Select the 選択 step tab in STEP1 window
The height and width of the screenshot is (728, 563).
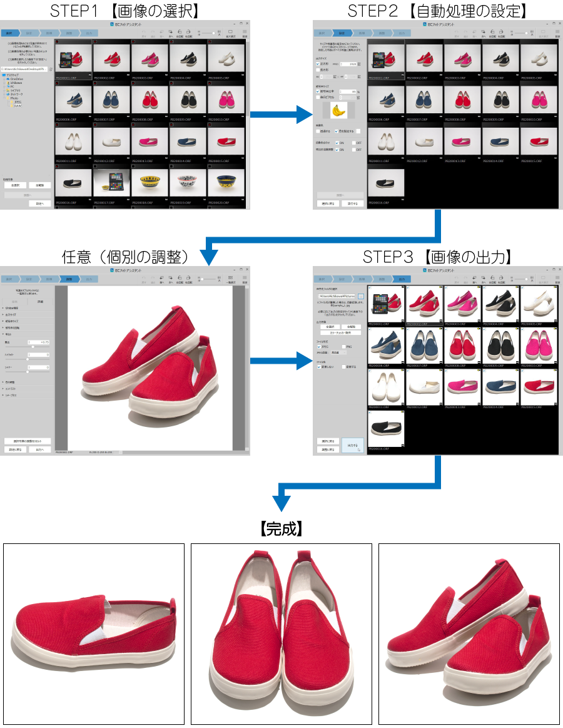click(x=9, y=33)
